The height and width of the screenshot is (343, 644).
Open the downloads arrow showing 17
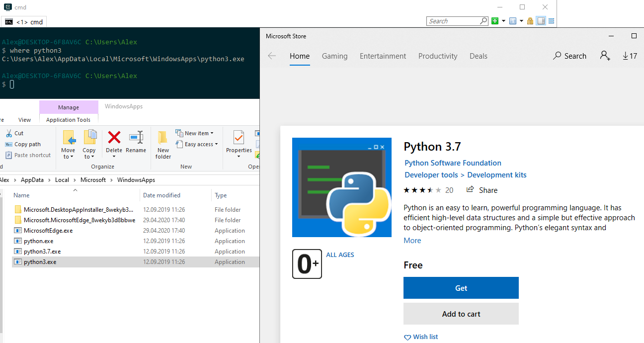(x=630, y=56)
